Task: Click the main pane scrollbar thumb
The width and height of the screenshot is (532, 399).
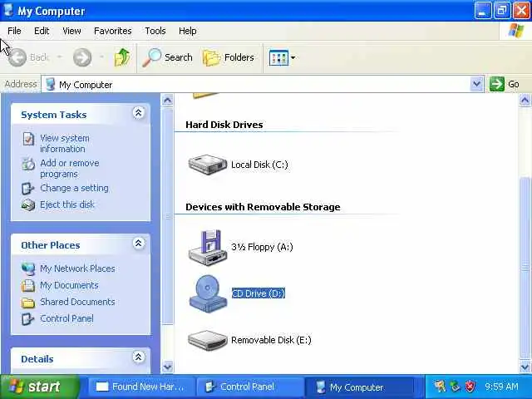Action: pos(525,268)
